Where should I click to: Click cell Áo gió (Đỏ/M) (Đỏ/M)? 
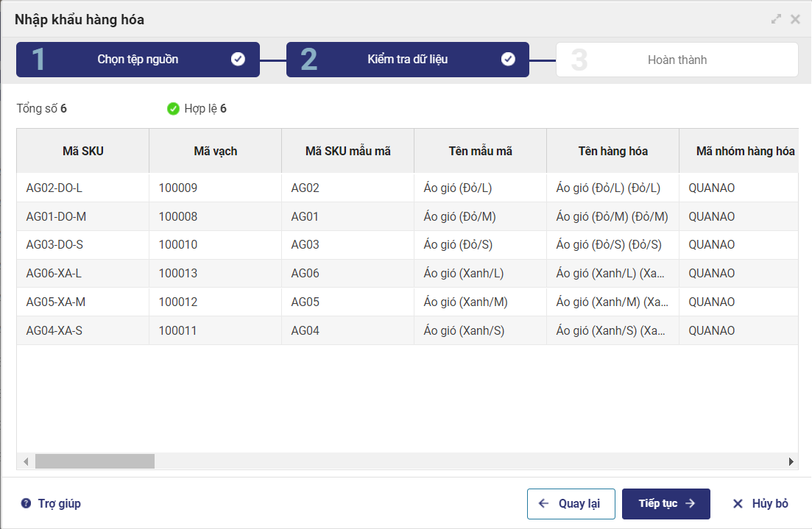pos(613,216)
